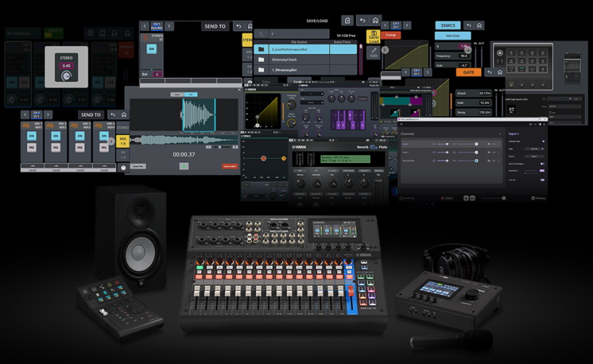
Task: Go home from MIX sends SEND TO panel
Action: [x=124, y=114]
